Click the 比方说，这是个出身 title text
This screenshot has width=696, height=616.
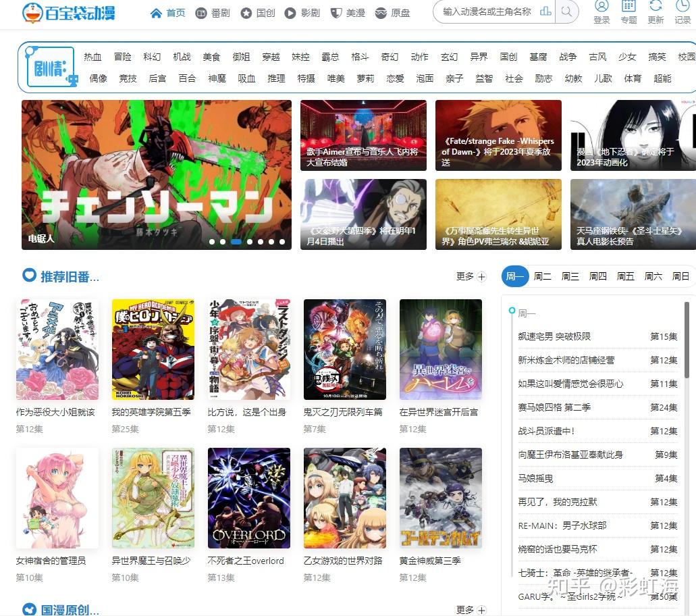[x=247, y=412]
